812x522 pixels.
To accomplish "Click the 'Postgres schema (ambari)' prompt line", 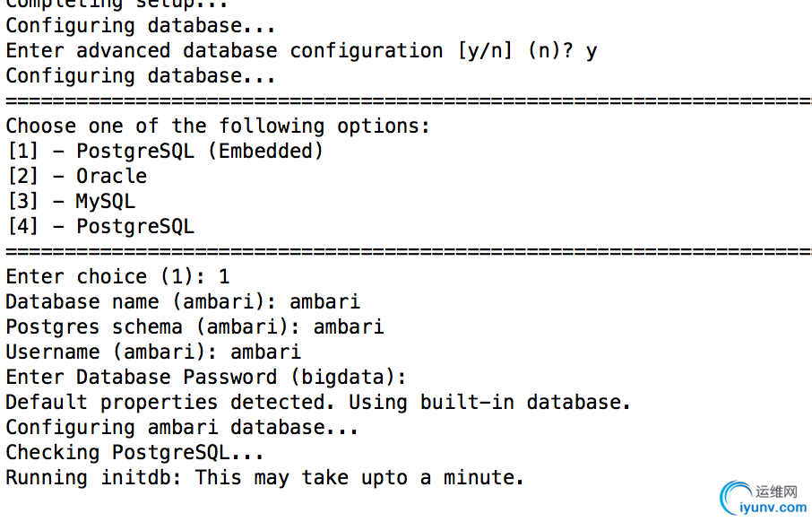I will 194,326.
